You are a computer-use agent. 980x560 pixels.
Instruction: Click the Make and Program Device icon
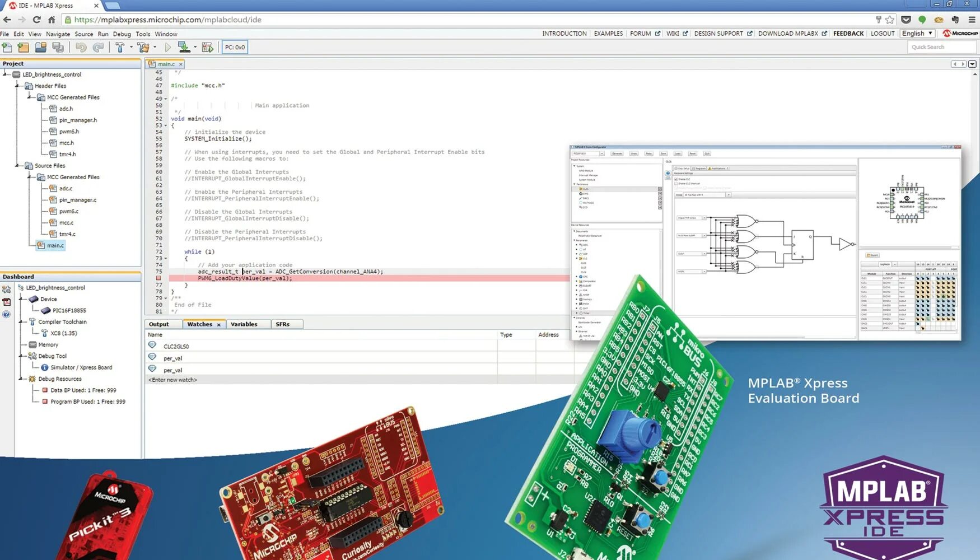(184, 48)
